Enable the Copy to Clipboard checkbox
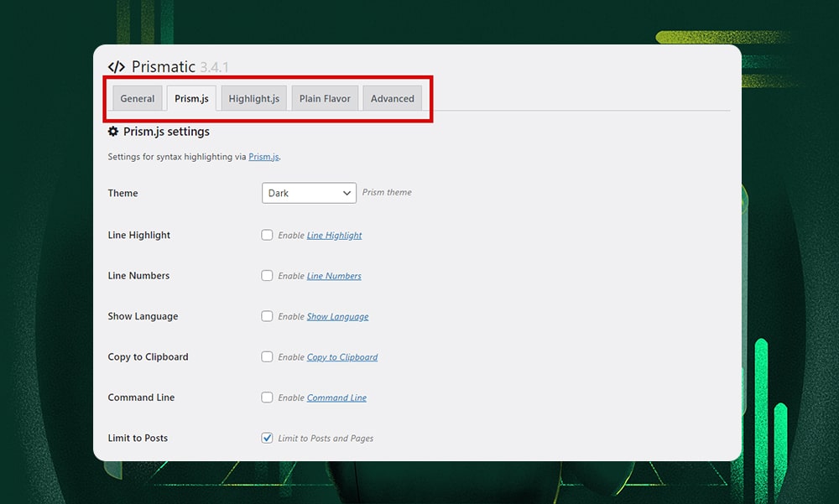839x504 pixels. tap(267, 356)
